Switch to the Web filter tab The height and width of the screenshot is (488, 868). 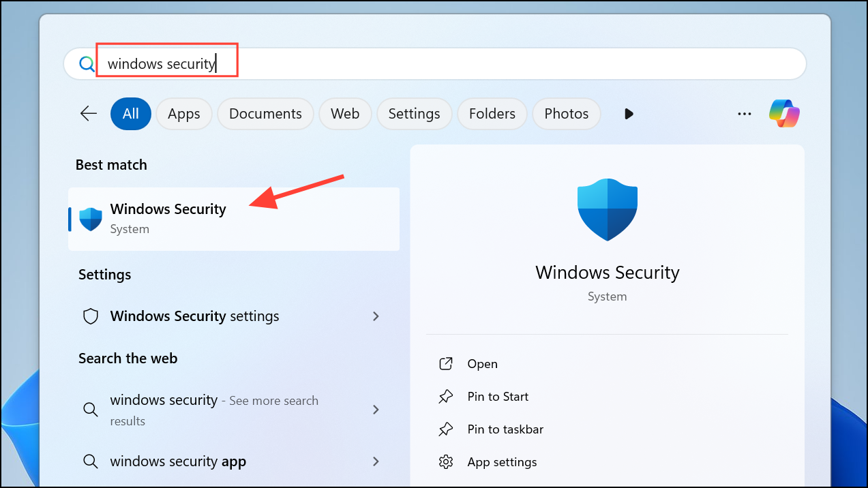[x=345, y=114]
